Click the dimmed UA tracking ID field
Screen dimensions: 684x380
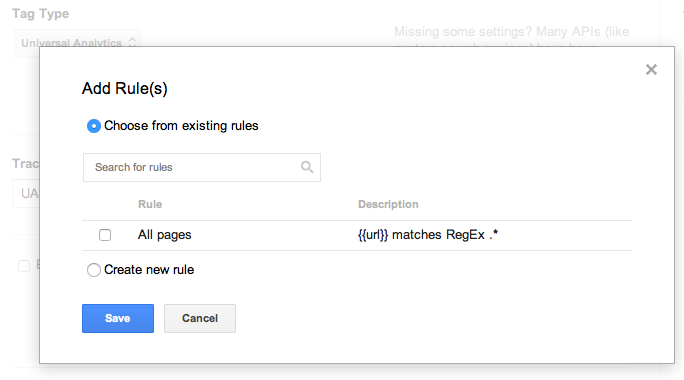point(26,193)
